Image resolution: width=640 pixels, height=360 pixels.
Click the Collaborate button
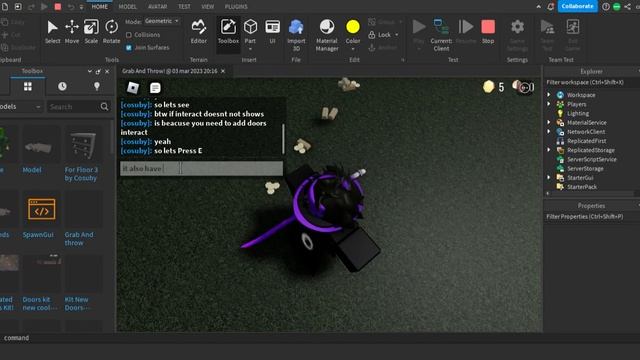click(x=577, y=6)
